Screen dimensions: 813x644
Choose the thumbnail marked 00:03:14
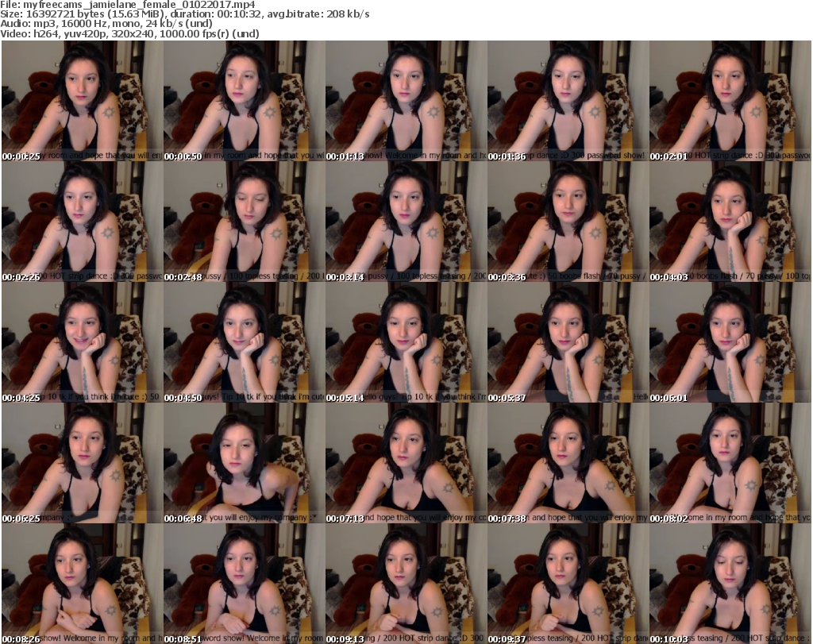click(x=406, y=222)
